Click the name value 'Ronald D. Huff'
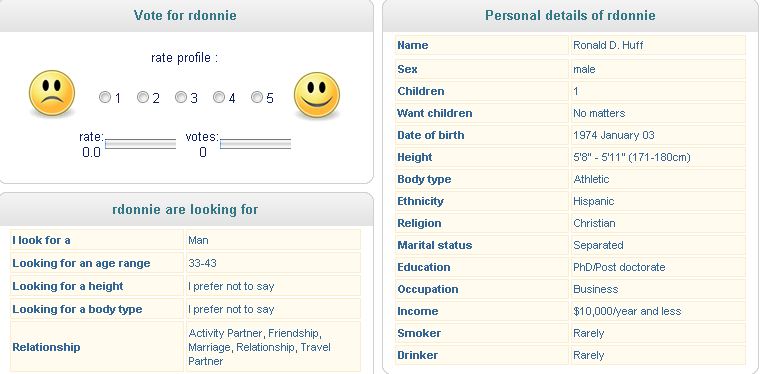Screen dimensions: 761x374 pos(608,45)
